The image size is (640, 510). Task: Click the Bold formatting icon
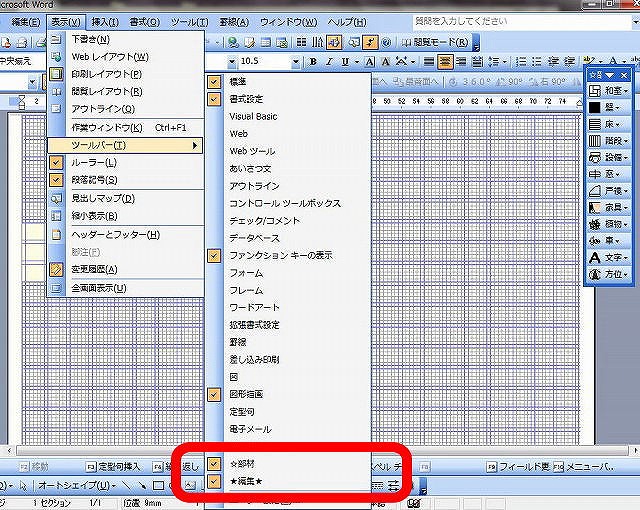click(x=314, y=62)
